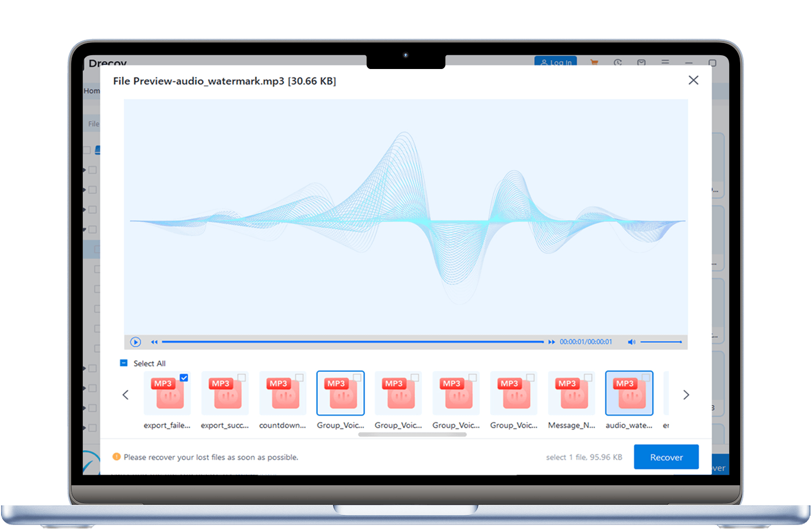This screenshot has width=812, height=530.
Task: Mute audio with the speaker icon
Action: [x=631, y=342]
